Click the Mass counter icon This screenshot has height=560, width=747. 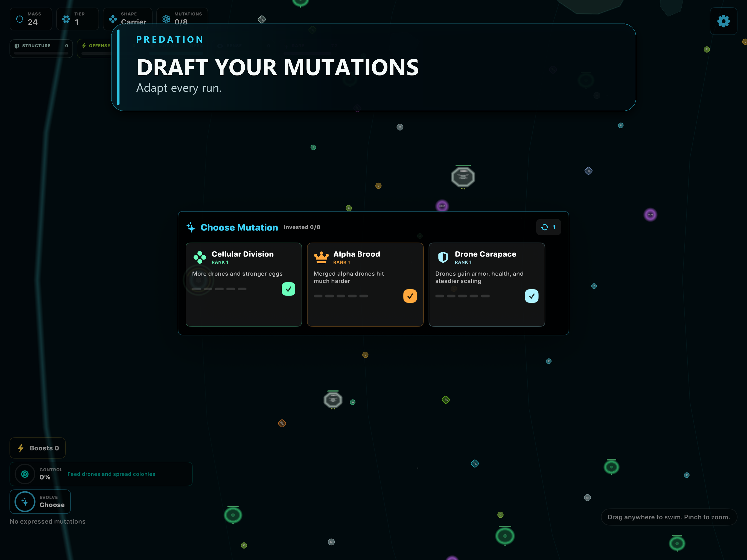tap(20, 19)
